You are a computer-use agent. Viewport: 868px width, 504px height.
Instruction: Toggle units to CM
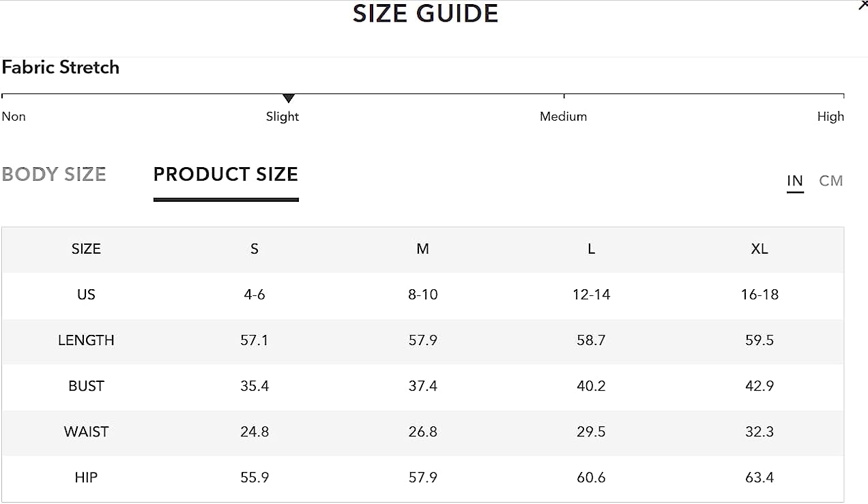click(831, 181)
